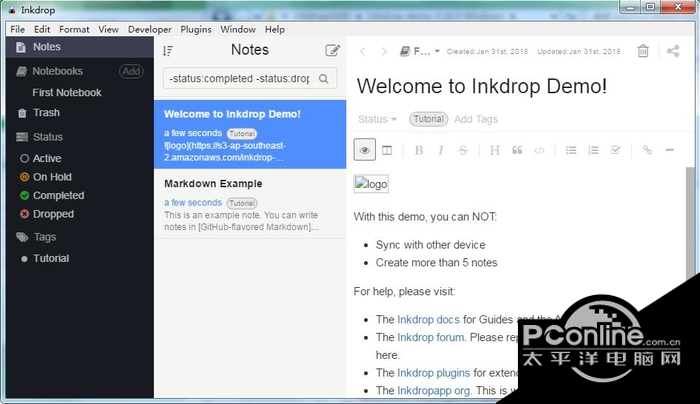
Task: Filter by Tutorial tag in sidebar
Action: tap(51, 258)
